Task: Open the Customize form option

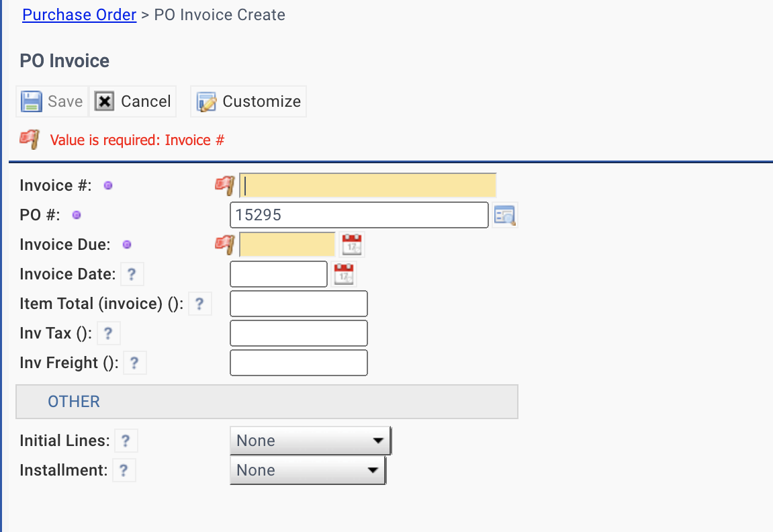Action: [x=248, y=101]
